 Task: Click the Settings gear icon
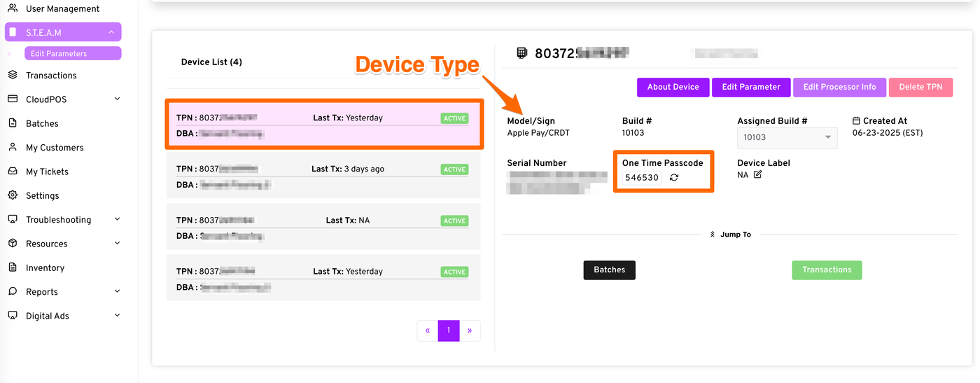tap(13, 195)
